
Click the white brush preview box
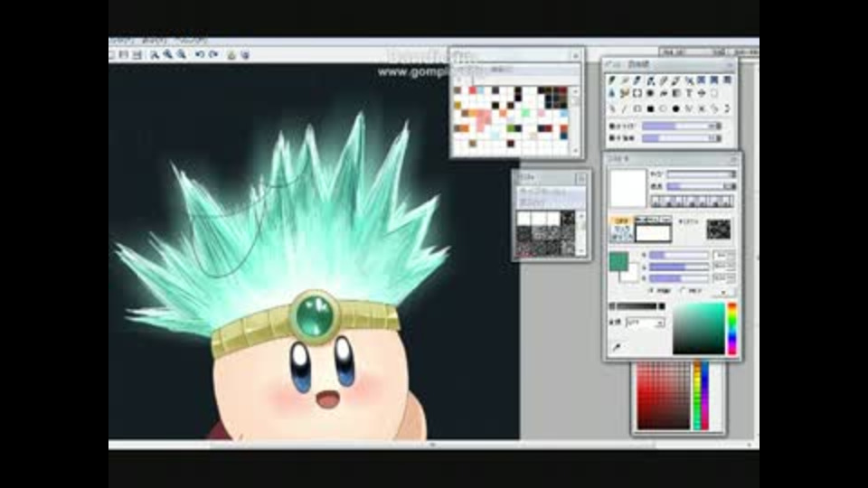pyautogui.click(x=627, y=188)
